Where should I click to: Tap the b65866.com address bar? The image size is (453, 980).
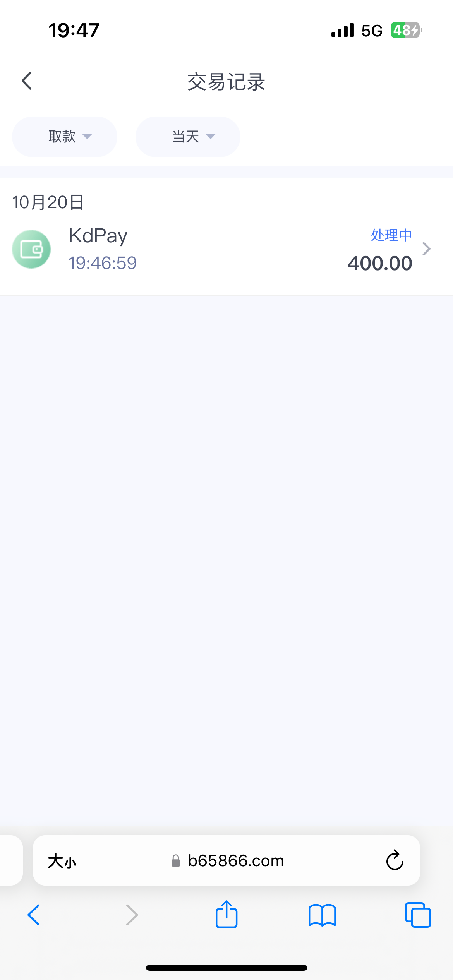pos(236,861)
